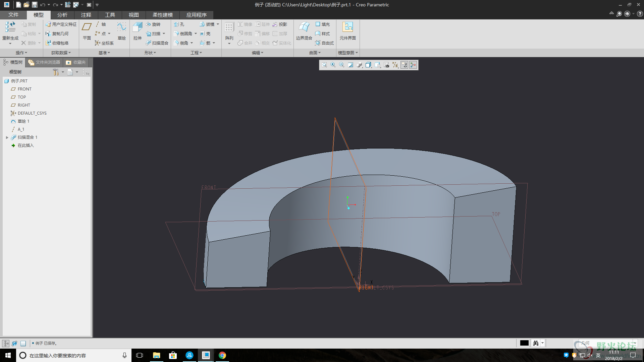
Task: Open File Explorer from the taskbar
Action: click(156, 355)
